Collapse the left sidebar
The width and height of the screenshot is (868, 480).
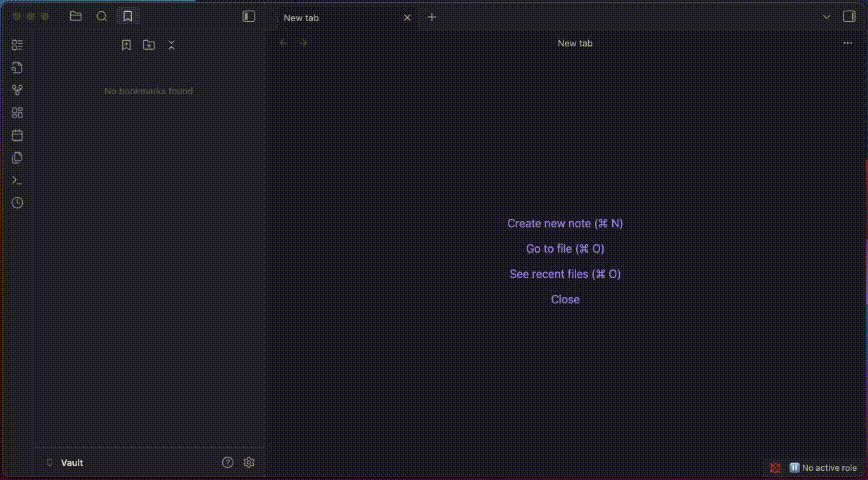tap(249, 17)
